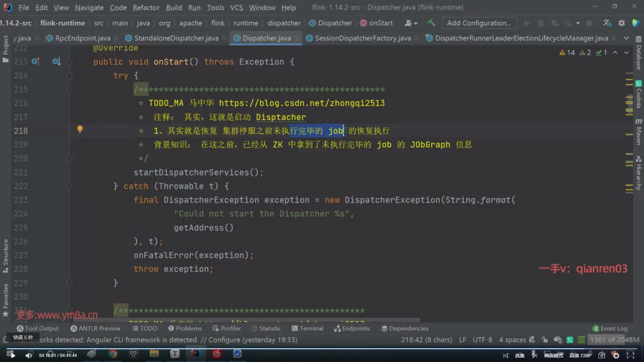Mute the video player volume
The width and height of the screenshot is (644, 362).
[x=29, y=355]
